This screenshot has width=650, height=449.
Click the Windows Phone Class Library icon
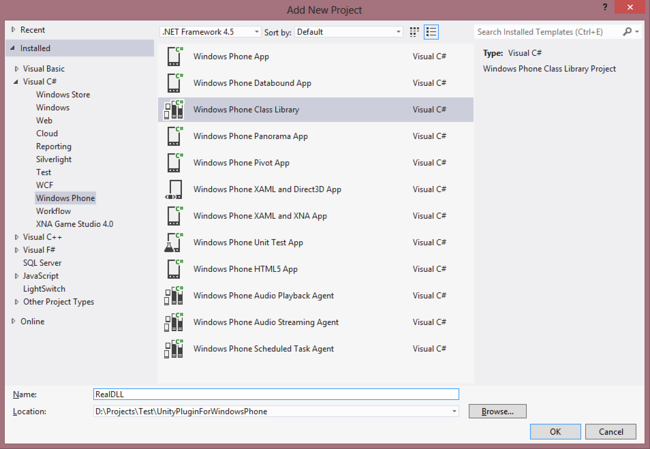point(174,109)
